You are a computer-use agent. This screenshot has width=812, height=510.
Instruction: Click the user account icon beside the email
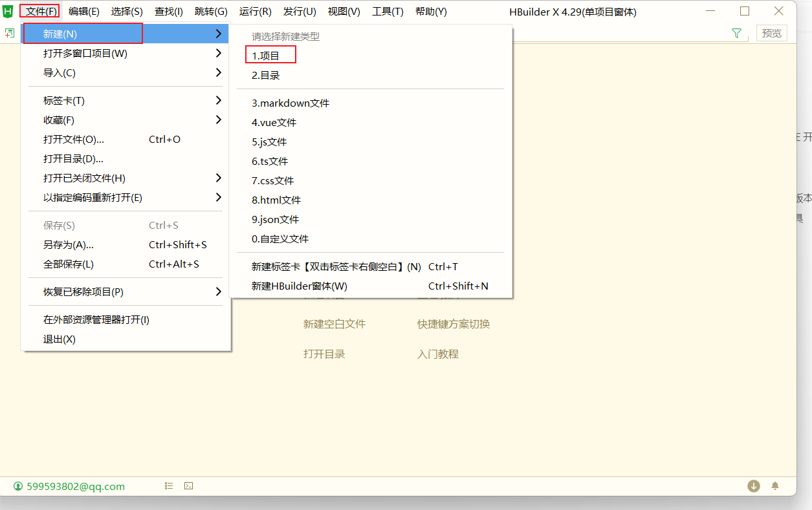pyautogui.click(x=18, y=486)
